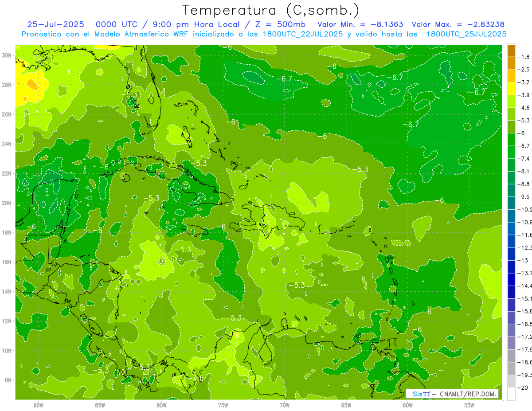This screenshot has height=411, width=532.
Task: Click the '85W' longitude axis label
Action: tap(100, 405)
